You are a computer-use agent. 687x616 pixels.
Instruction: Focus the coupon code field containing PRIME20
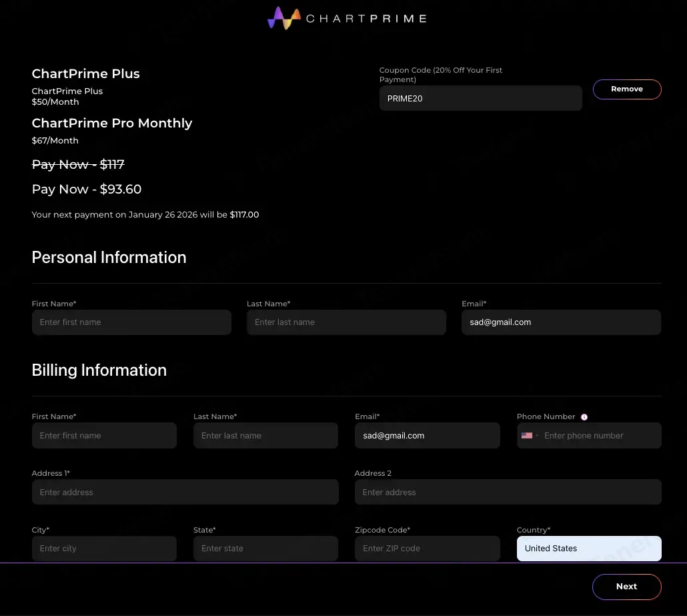tap(481, 98)
